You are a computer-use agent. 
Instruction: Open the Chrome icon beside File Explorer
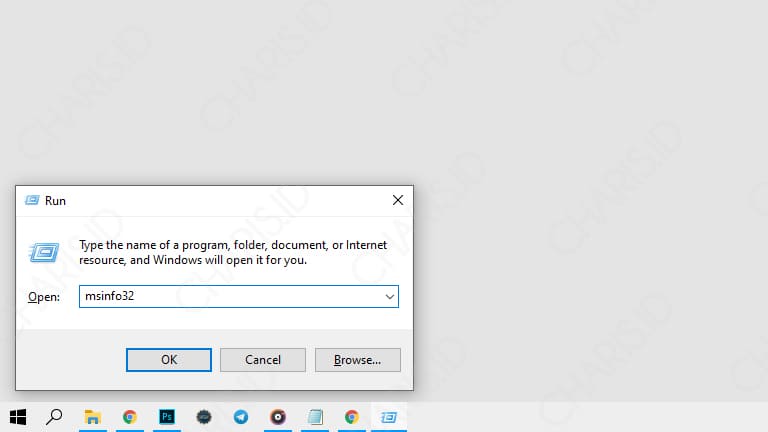coord(129,417)
